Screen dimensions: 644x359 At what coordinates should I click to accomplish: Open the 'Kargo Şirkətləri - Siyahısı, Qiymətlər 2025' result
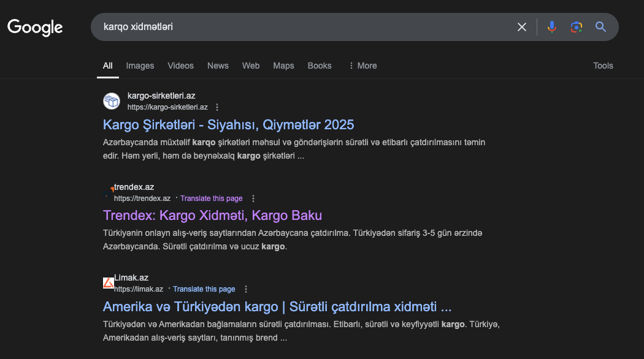[x=228, y=125]
